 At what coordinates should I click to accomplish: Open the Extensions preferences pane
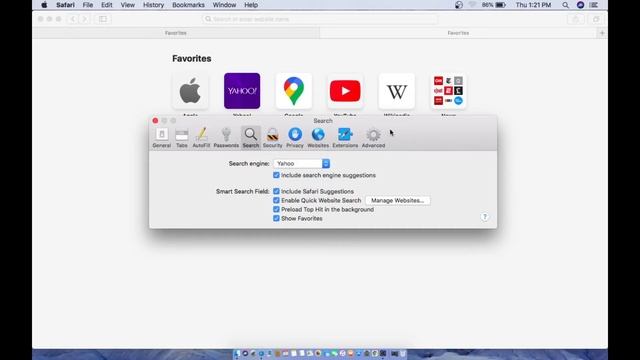(x=345, y=138)
